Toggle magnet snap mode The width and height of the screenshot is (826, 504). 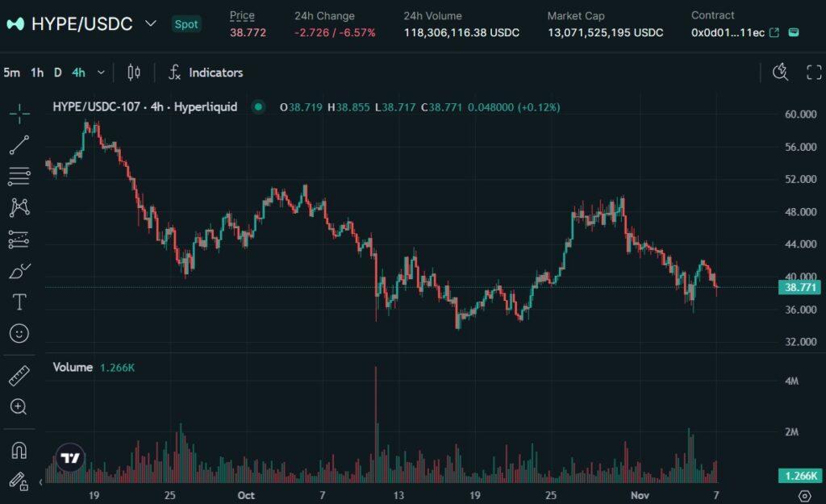19,449
